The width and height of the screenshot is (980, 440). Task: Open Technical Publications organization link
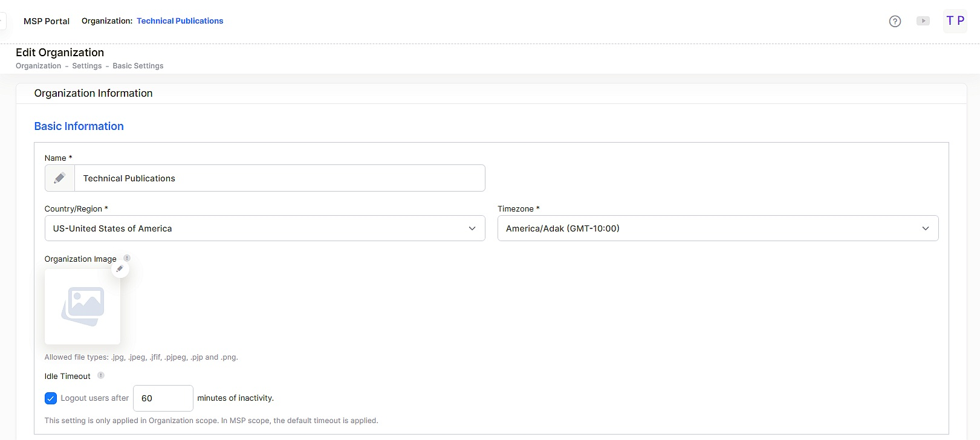coord(180,21)
